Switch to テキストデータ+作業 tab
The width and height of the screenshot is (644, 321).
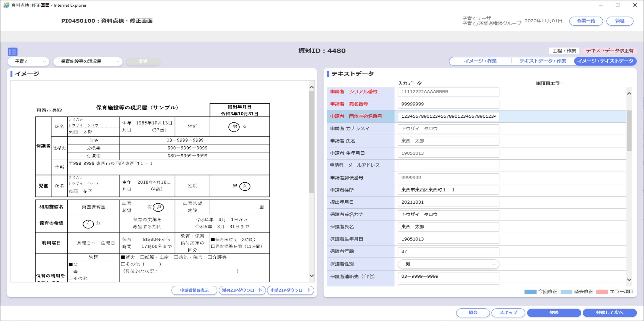pos(542,61)
